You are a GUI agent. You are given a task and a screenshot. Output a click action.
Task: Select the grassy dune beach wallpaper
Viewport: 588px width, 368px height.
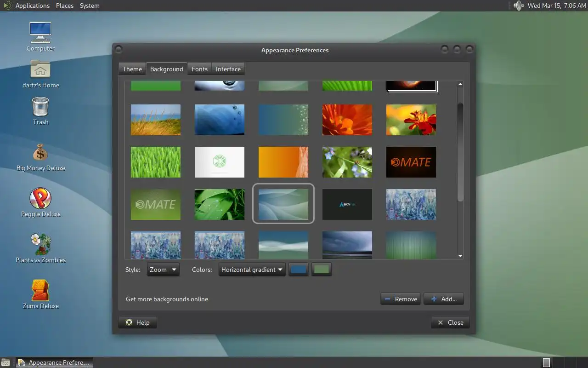[x=156, y=120]
